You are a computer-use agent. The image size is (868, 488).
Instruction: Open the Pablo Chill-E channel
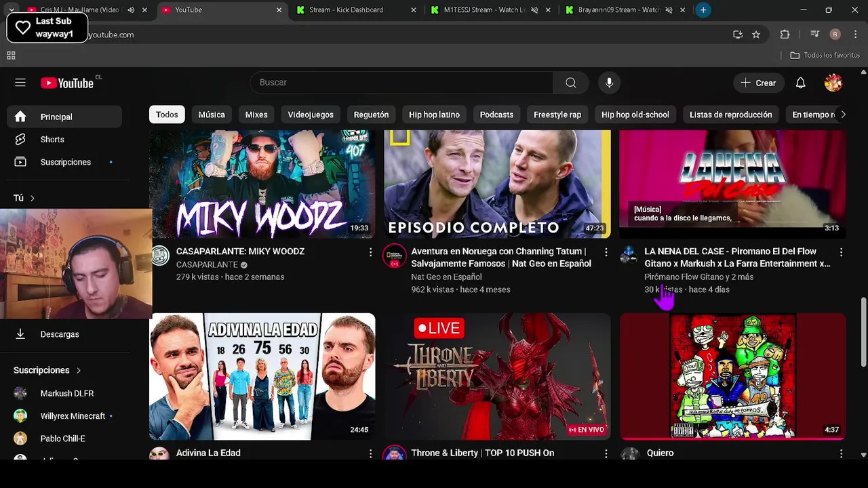pos(65,439)
